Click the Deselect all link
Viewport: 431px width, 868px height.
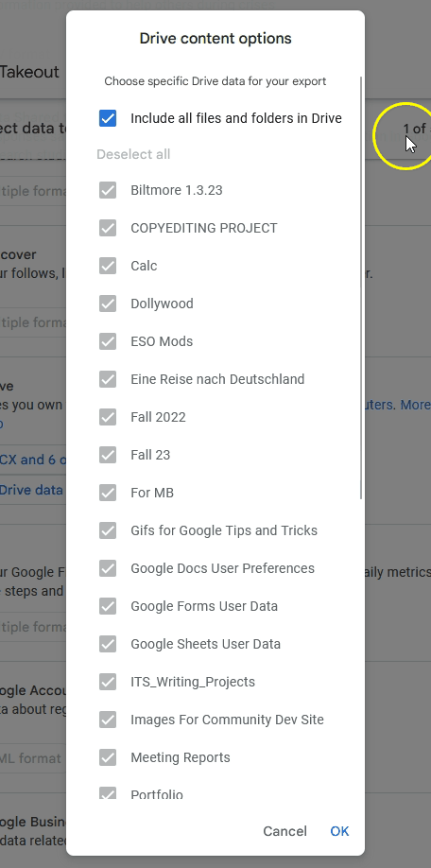133,154
